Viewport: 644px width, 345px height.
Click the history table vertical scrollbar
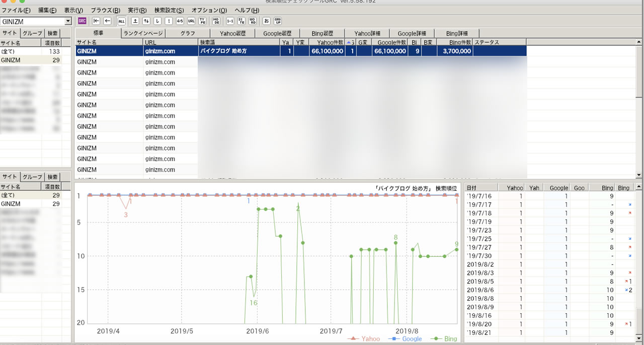[x=639, y=263]
